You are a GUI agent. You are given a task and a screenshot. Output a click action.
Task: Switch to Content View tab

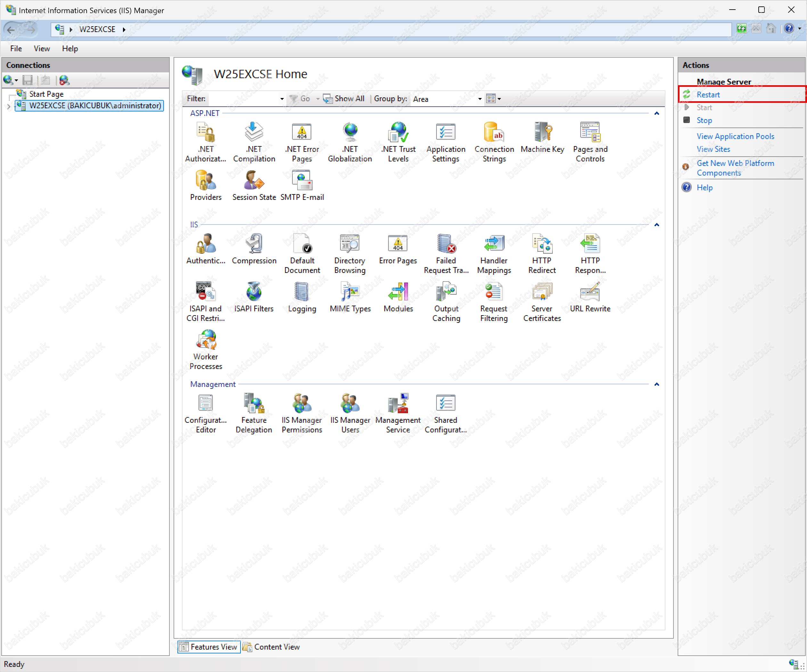271,647
